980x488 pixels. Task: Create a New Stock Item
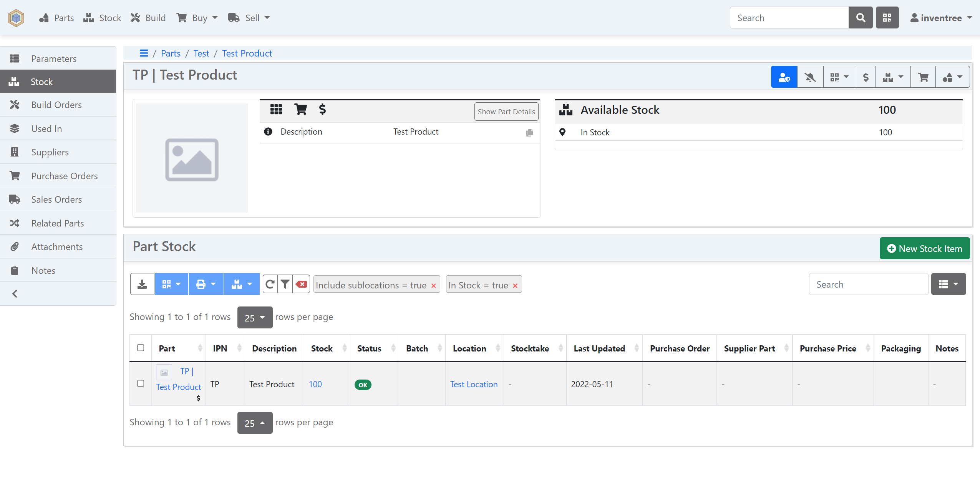(x=925, y=248)
